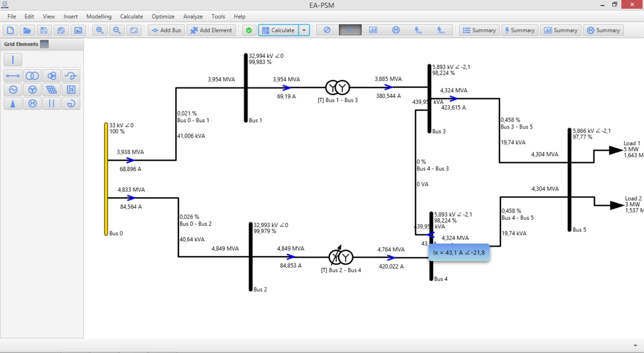Click the Add Element button

pos(211,30)
